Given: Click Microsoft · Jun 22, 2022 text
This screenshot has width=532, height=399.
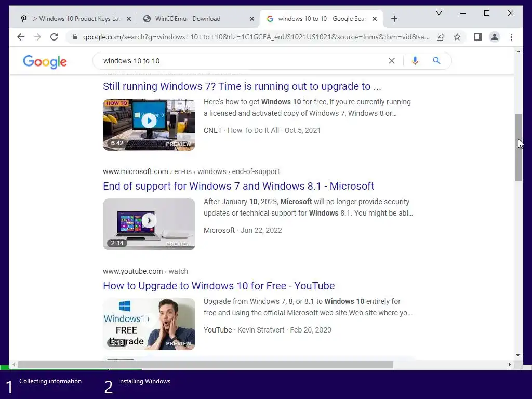Looking at the screenshot, I should (243, 230).
